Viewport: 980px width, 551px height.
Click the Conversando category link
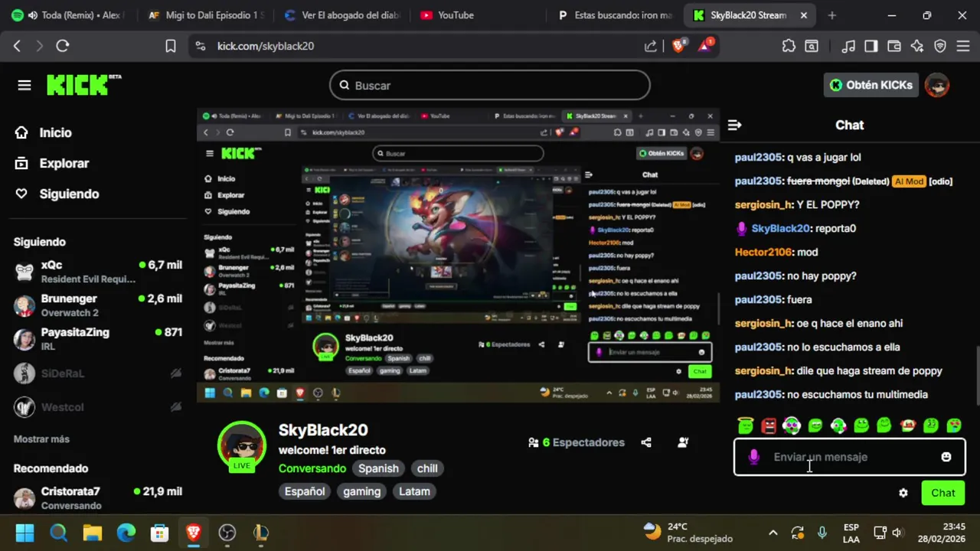point(312,468)
